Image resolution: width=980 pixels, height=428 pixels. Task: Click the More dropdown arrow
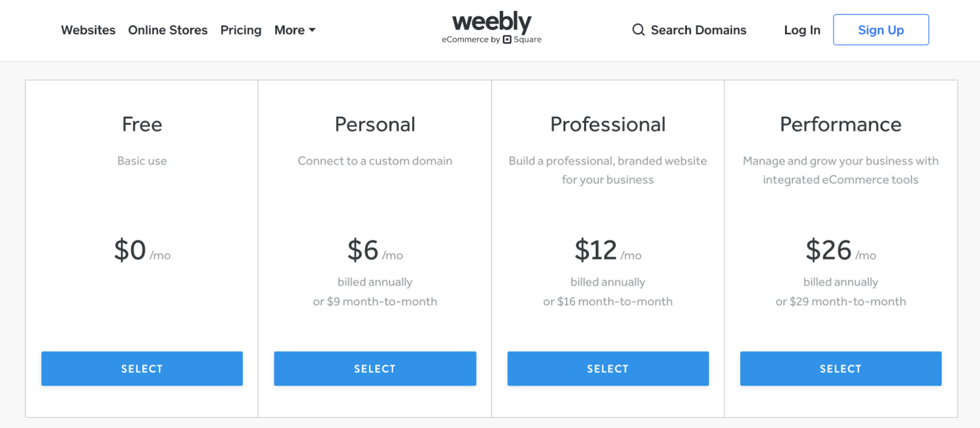tap(312, 30)
